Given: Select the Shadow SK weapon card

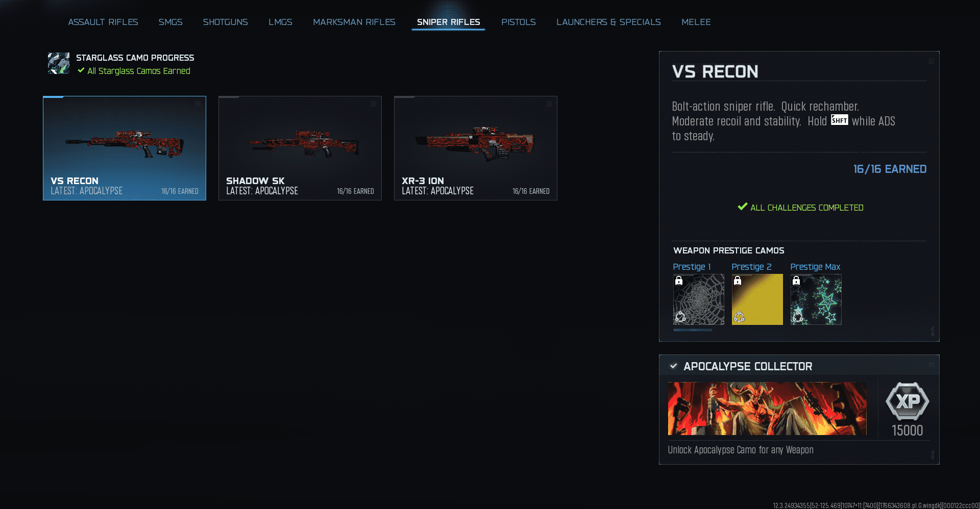Looking at the screenshot, I should (300, 148).
